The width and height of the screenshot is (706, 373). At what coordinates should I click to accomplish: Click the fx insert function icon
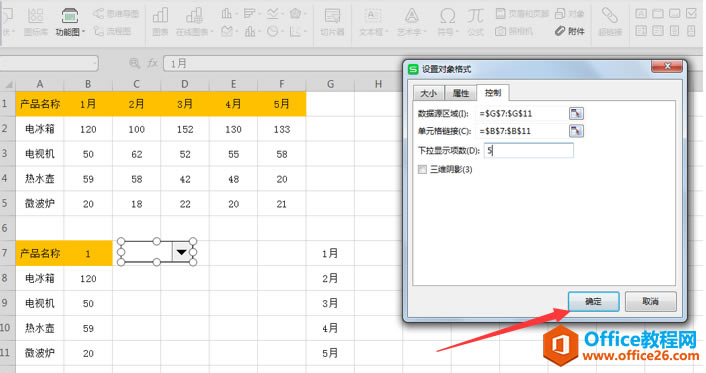tap(153, 64)
